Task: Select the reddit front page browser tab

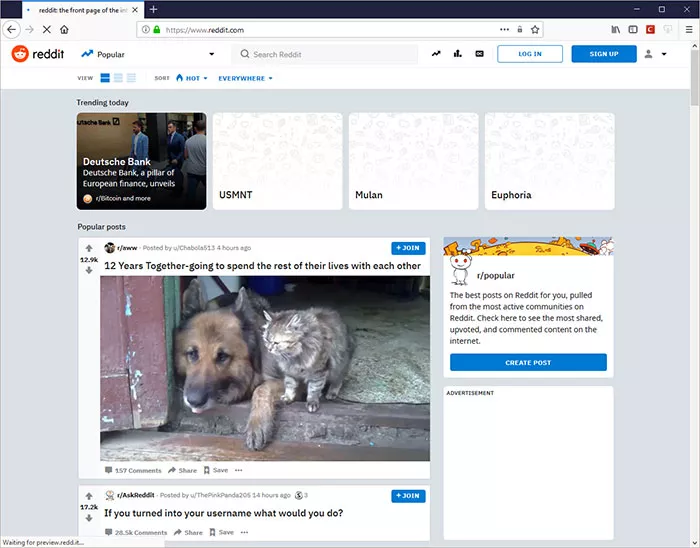Action: 83,10
